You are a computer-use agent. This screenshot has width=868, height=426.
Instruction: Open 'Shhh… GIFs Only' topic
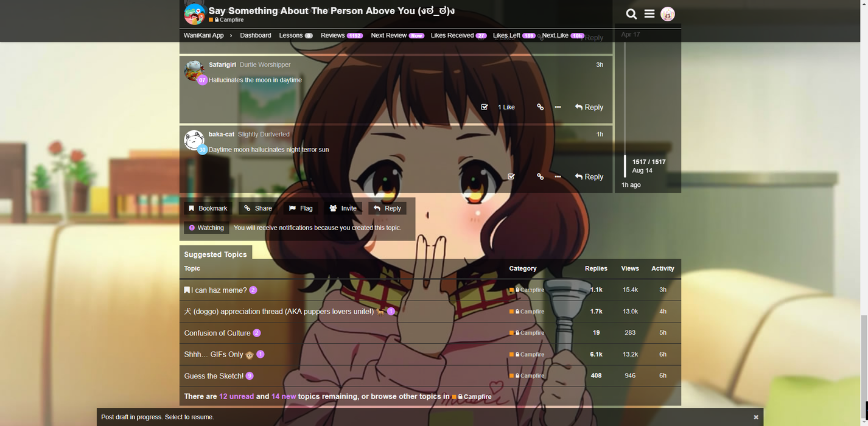click(x=219, y=354)
